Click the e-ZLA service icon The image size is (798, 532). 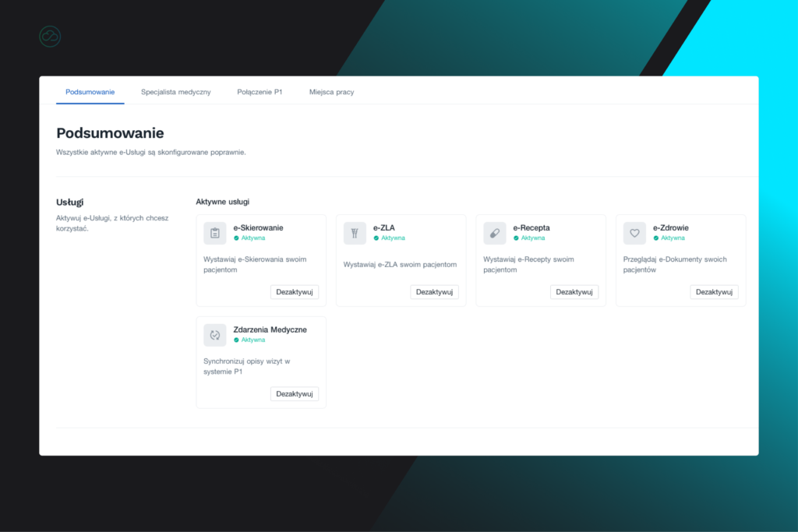point(355,233)
